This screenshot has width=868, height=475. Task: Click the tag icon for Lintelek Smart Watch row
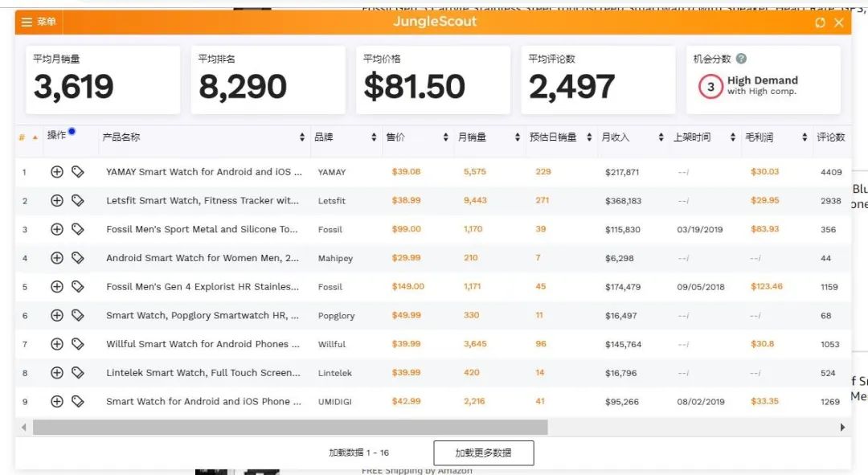(x=77, y=372)
